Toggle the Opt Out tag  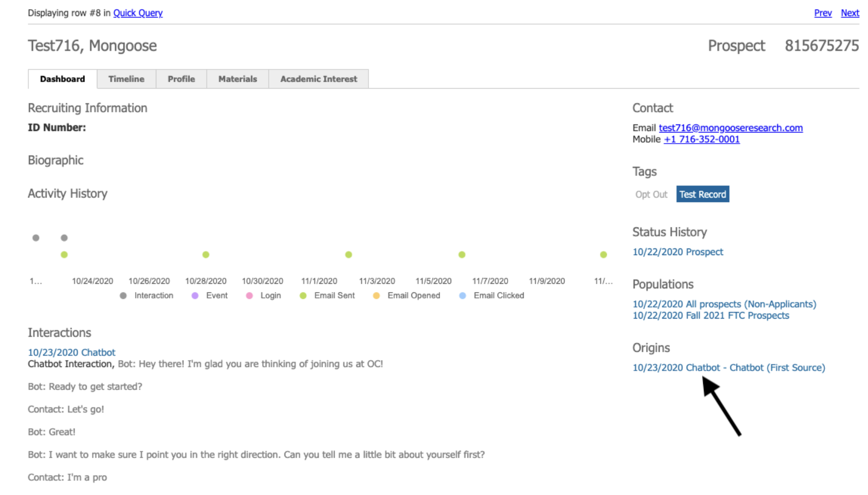pyautogui.click(x=651, y=195)
